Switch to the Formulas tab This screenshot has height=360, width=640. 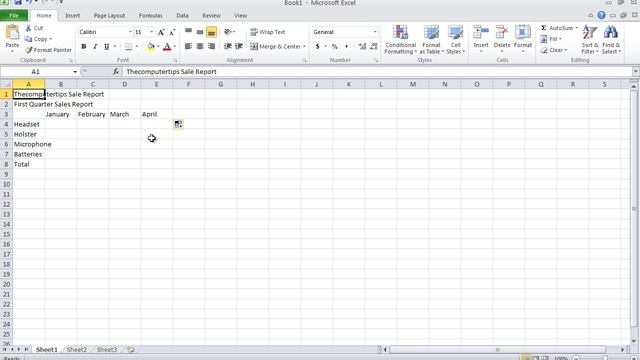(x=151, y=16)
